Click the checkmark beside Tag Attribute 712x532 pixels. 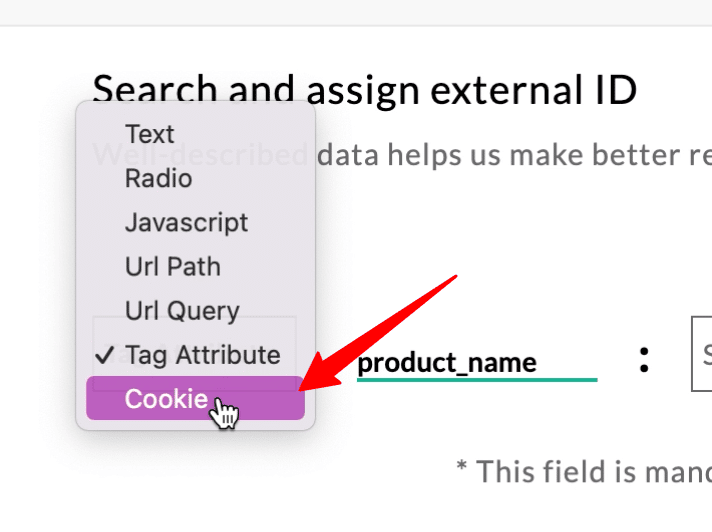coord(105,355)
